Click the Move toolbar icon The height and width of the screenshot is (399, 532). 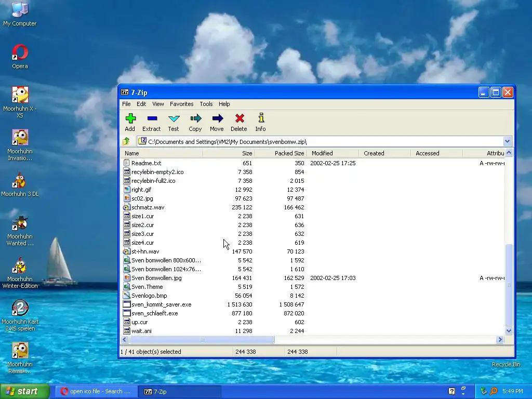(x=218, y=118)
